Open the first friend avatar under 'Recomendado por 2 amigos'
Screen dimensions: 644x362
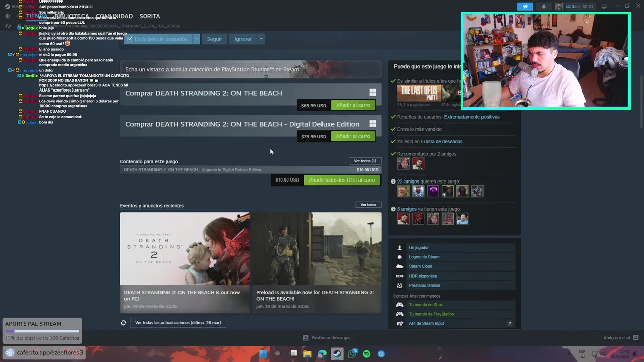pos(404,164)
